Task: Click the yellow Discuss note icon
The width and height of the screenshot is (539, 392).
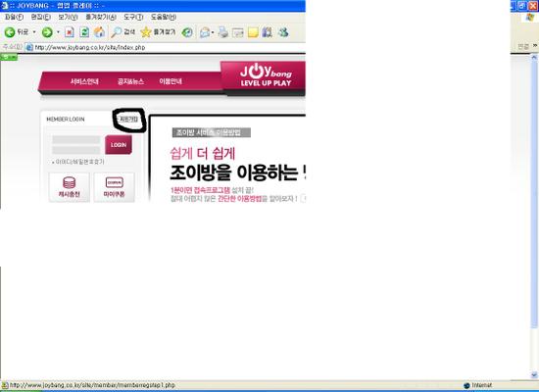Action: tap(253, 32)
